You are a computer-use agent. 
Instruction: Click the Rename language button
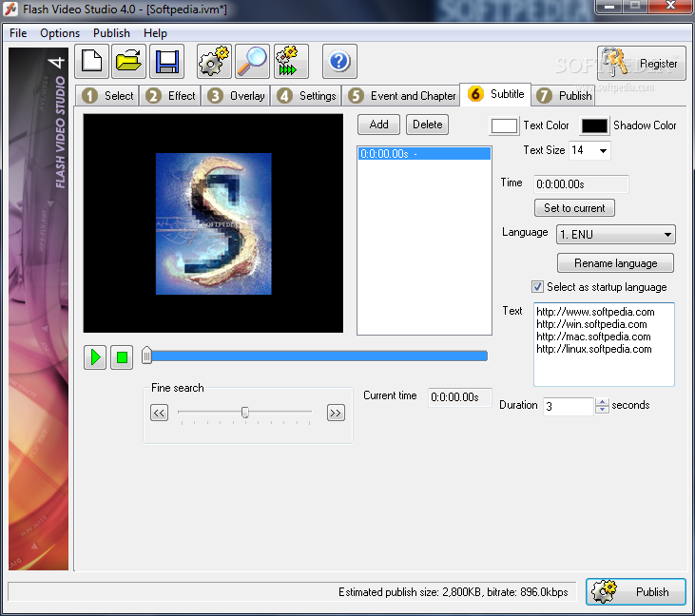pos(615,263)
